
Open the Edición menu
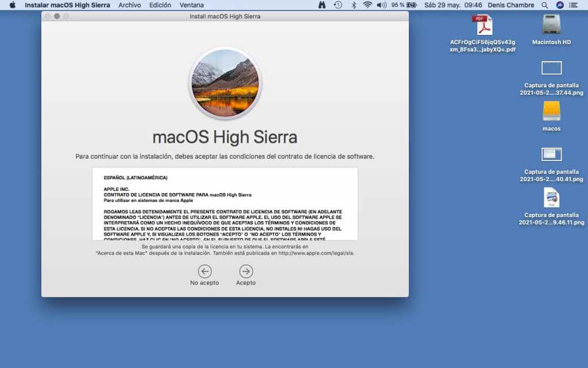point(160,5)
